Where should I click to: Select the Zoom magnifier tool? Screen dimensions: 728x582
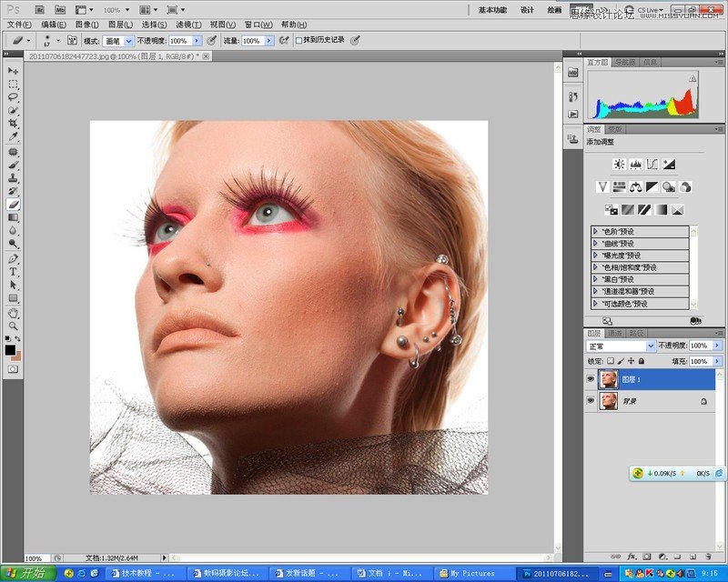(x=14, y=326)
